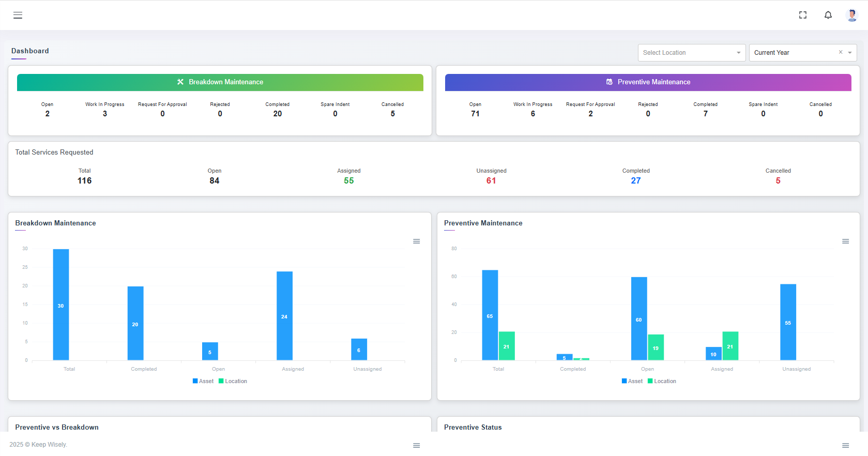Click the Breakdown Maintenance gradient banner
This screenshot has width=868, height=456.
pyautogui.click(x=220, y=82)
